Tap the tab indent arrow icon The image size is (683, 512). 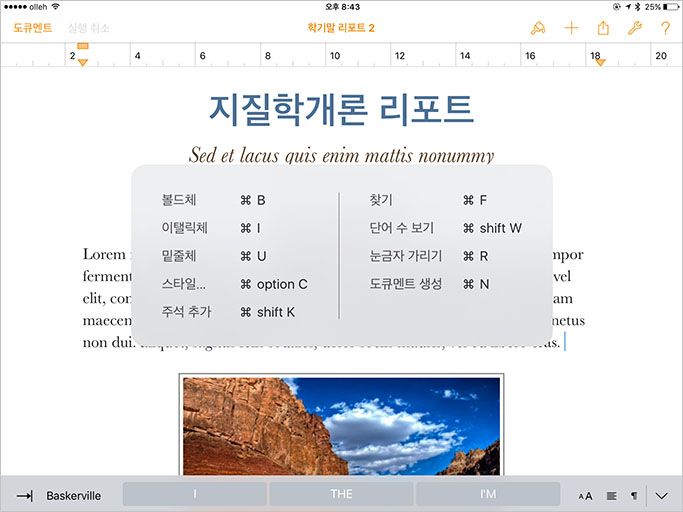pos(24,496)
